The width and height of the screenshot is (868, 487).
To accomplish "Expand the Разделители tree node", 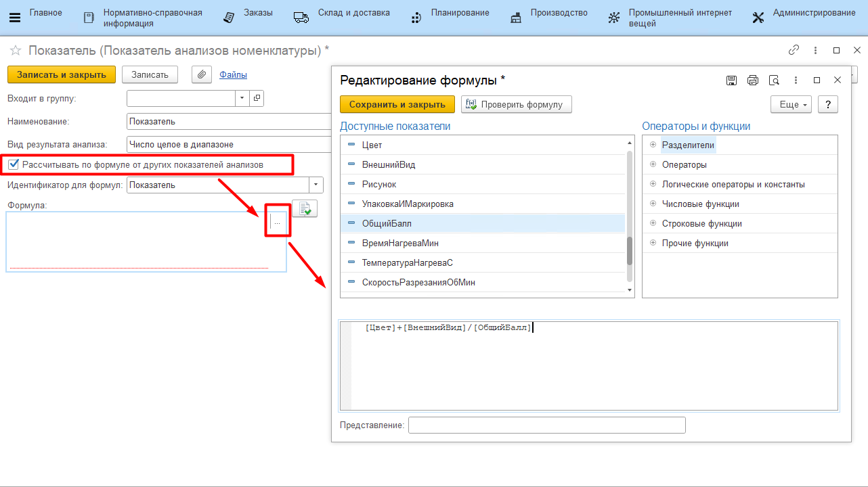I will [x=653, y=145].
